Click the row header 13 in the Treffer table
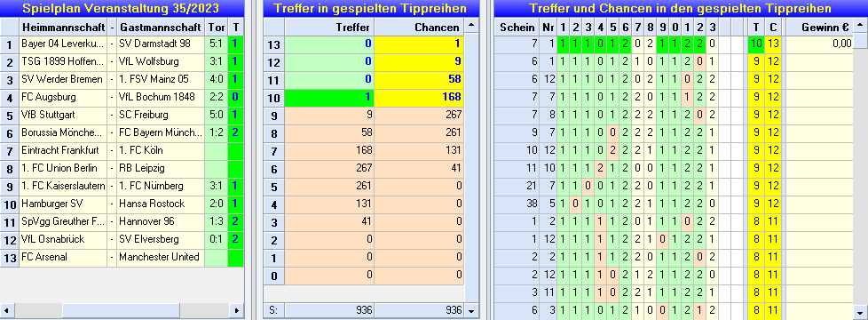Screen dimensions: 868x320 click(x=273, y=44)
